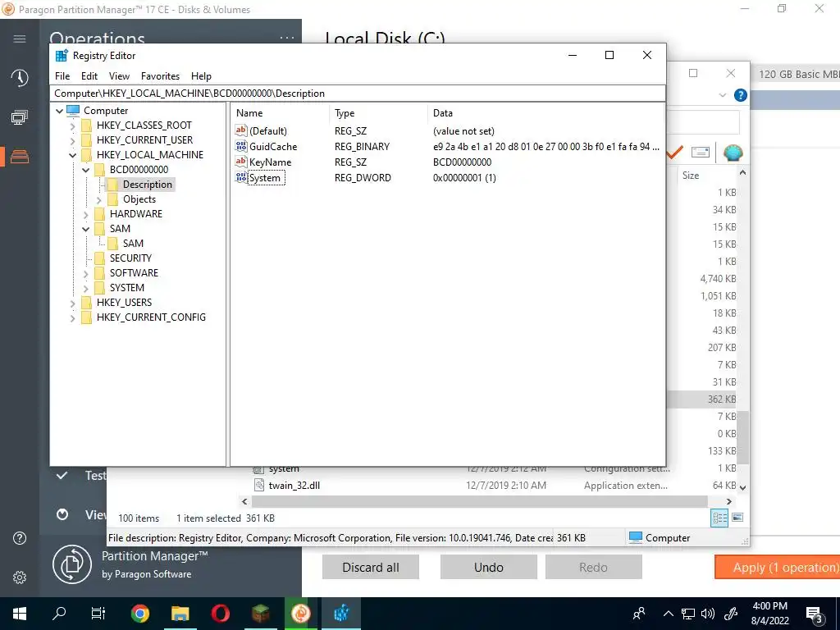Open People icon in system tray
The height and width of the screenshot is (630, 840).
(x=638, y=614)
